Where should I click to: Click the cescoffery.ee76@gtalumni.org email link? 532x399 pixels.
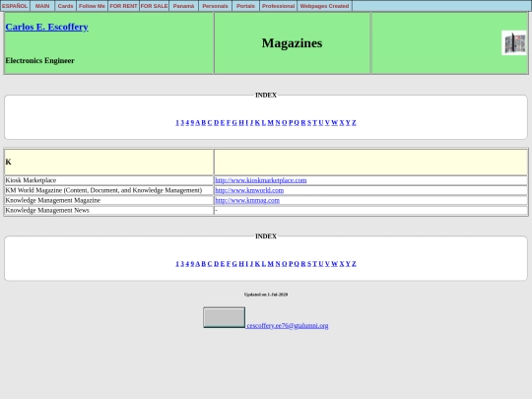tap(288, 326)
